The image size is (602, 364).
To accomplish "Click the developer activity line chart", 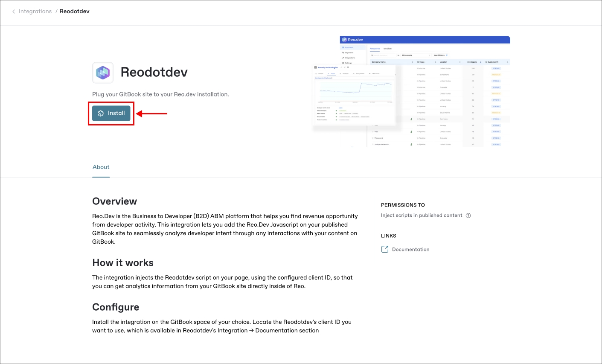I will 355,90.
